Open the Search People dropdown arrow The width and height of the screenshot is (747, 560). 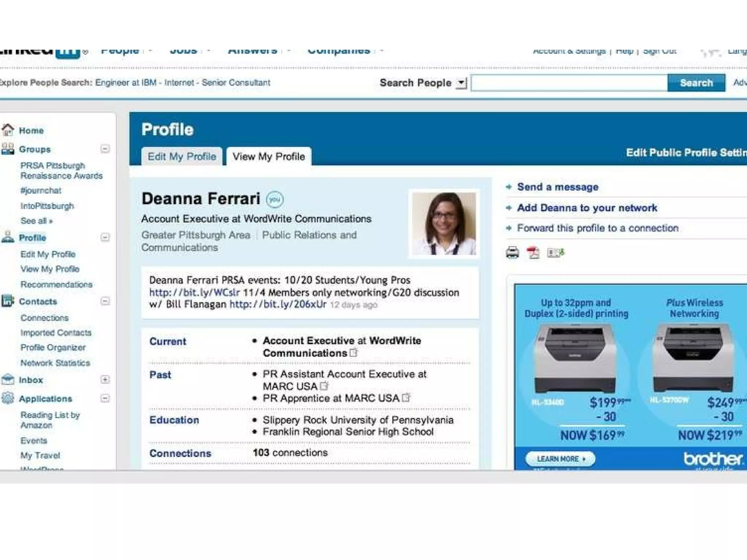(x=461, y=83)
